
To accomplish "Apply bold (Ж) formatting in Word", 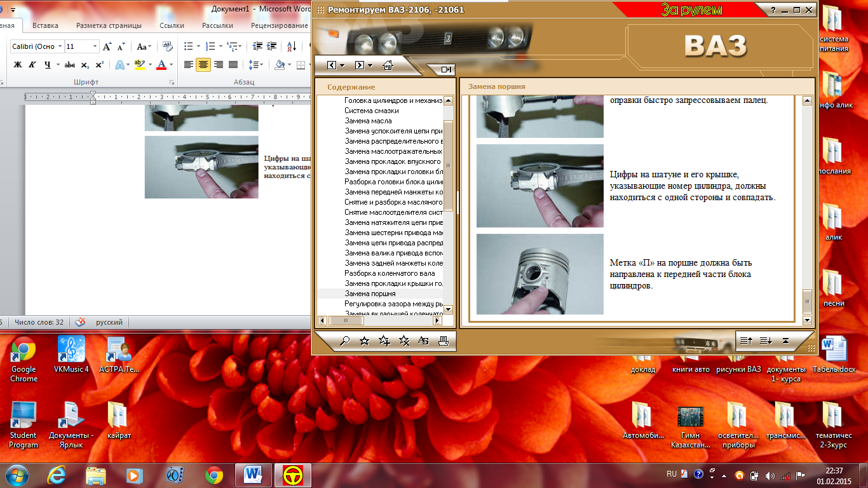I will 18,65.
